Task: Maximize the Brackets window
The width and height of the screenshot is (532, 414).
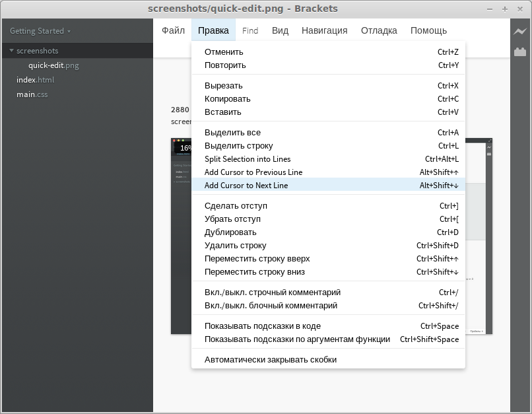Action: (x=505, y=9)
